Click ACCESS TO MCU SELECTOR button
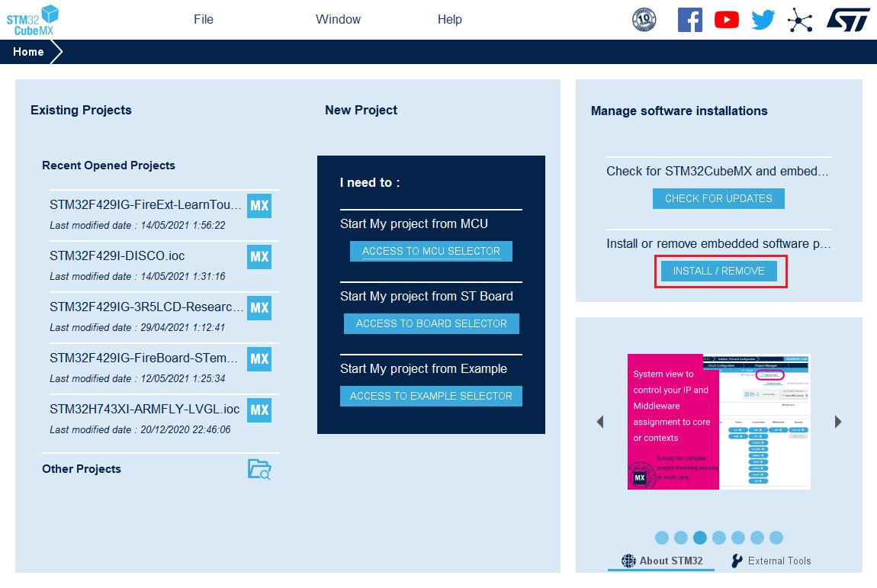877x588 pixels. click(431, 251)
